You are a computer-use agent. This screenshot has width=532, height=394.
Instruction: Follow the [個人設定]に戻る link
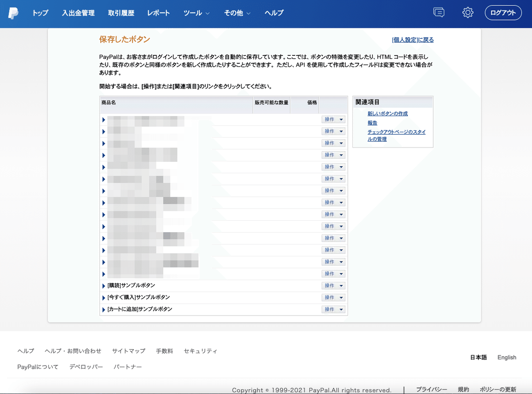(x=413, y=40)
